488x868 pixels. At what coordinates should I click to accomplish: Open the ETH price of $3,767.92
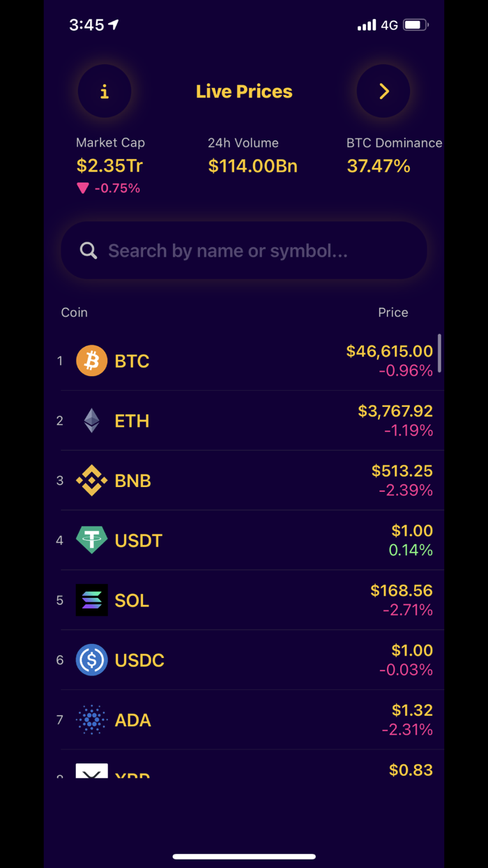(395, 412)
